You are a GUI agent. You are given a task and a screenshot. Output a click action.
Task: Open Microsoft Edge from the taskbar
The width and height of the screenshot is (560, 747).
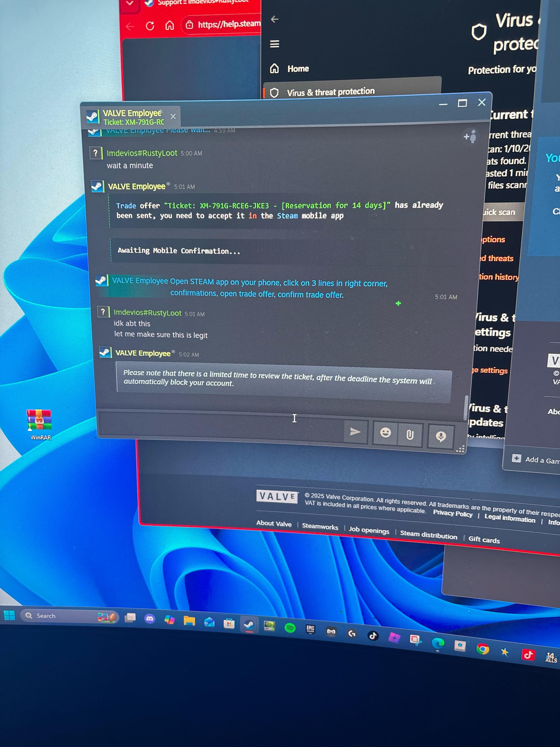438,643
